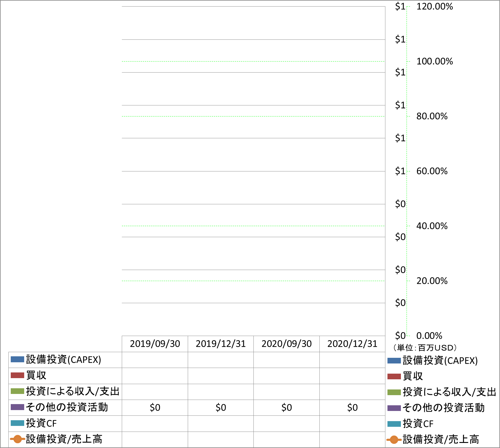500x448 pixels.
Task: Click the 投資CF row label in table
Action: pyautogui.click(x=41, y=423)
